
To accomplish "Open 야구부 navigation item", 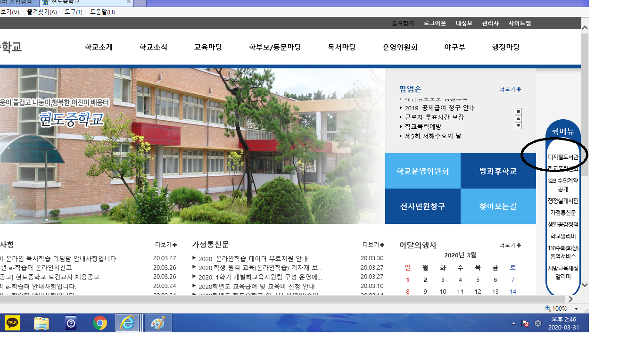I will [x=454, y=47].
